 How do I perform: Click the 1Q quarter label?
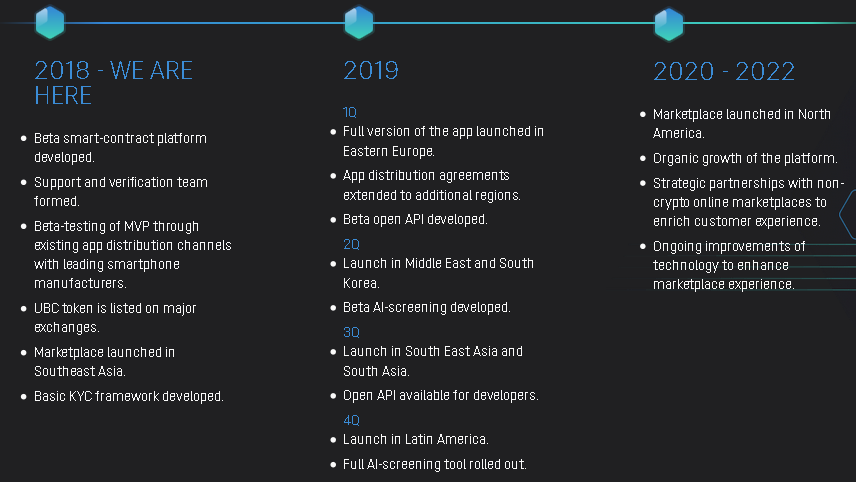click(349, 112)
